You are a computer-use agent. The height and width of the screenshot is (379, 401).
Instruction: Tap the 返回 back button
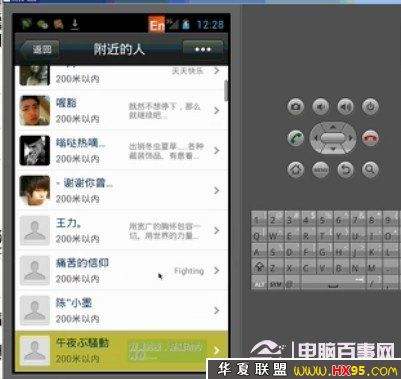click(x=41, y=49)
